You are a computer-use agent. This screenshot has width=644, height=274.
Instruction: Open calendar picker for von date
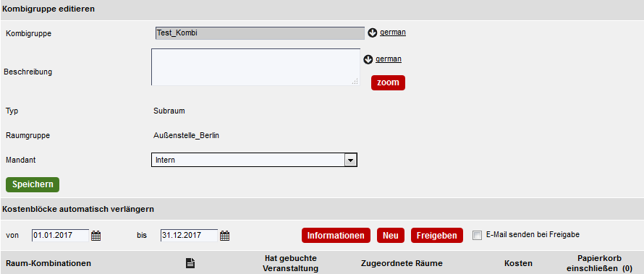pos(96,236)
